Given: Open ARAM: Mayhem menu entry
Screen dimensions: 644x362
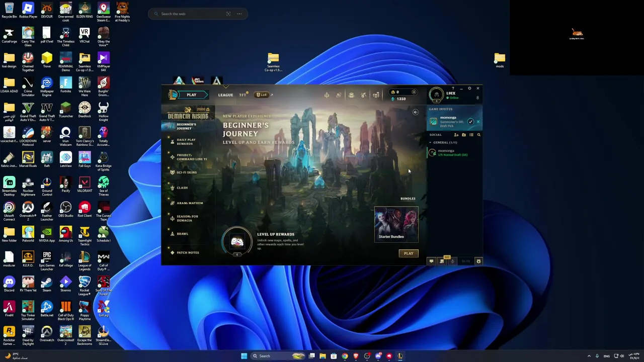Looking at the screenshot, I should 190,203.
